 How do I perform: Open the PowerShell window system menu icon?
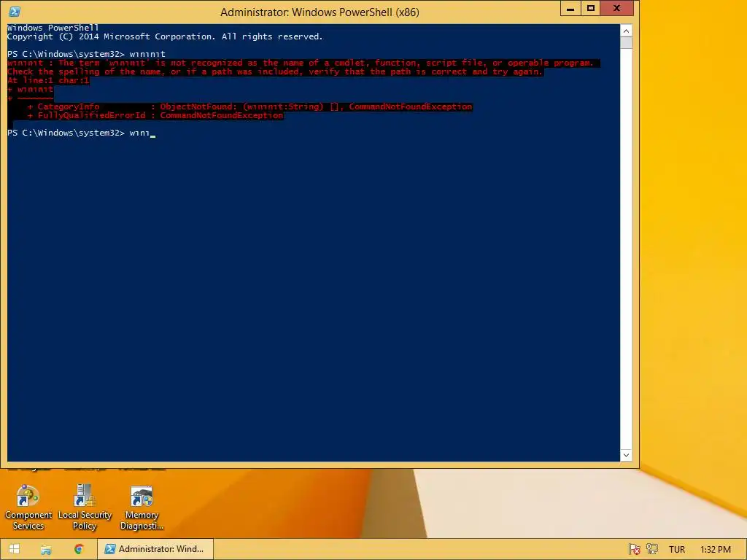coord(15,12)
